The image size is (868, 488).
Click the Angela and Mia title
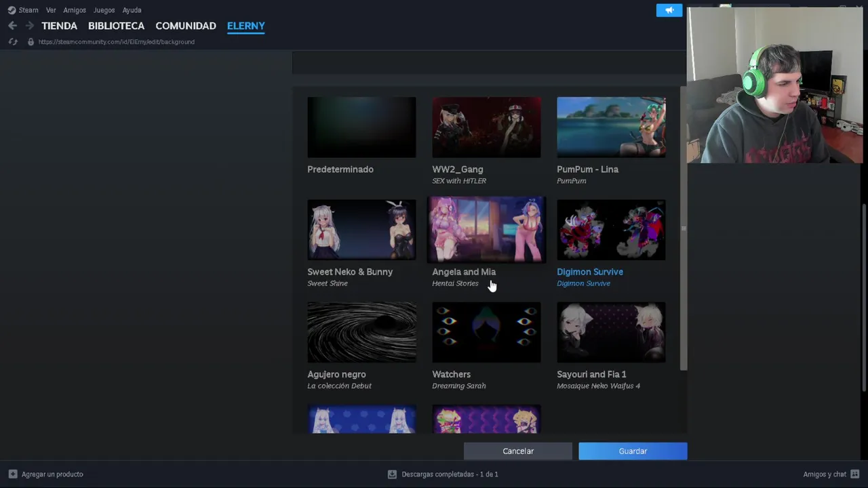tap(464, 272)
